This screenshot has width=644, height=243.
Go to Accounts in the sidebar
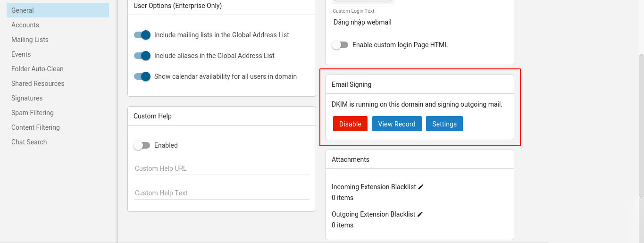(x=25, y=25)
